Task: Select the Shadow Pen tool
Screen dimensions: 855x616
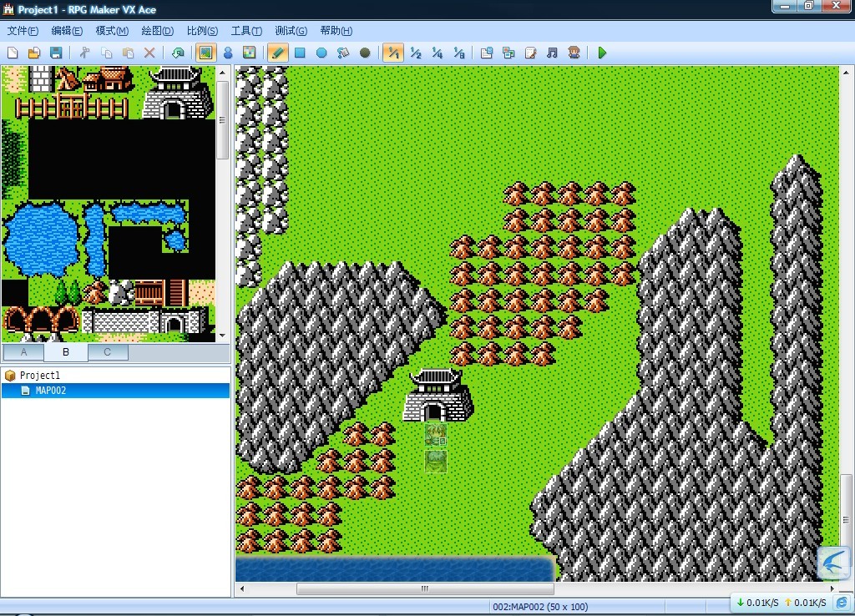Action: click(x=365, y=53)
